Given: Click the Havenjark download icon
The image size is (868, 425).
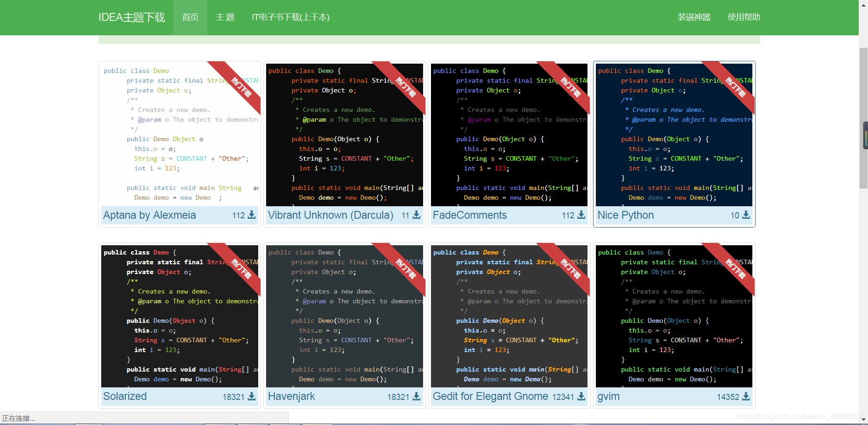Looking at the screenshot, I should click(x=417, y=396).
